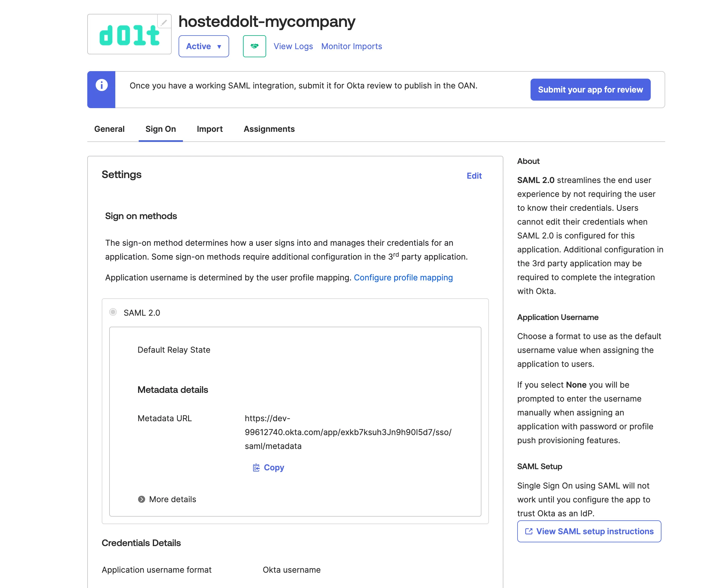Collapse the Metadata details via More details chevron

coord(141,499)
